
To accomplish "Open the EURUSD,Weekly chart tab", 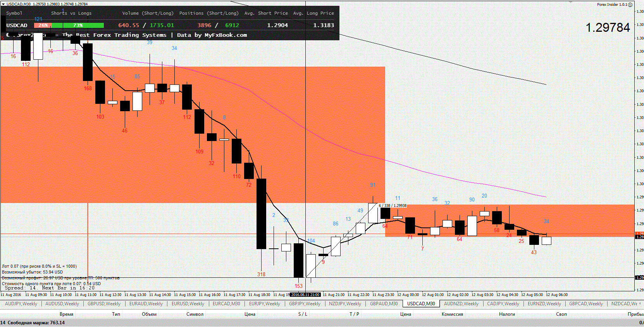I will pos(188,304).
